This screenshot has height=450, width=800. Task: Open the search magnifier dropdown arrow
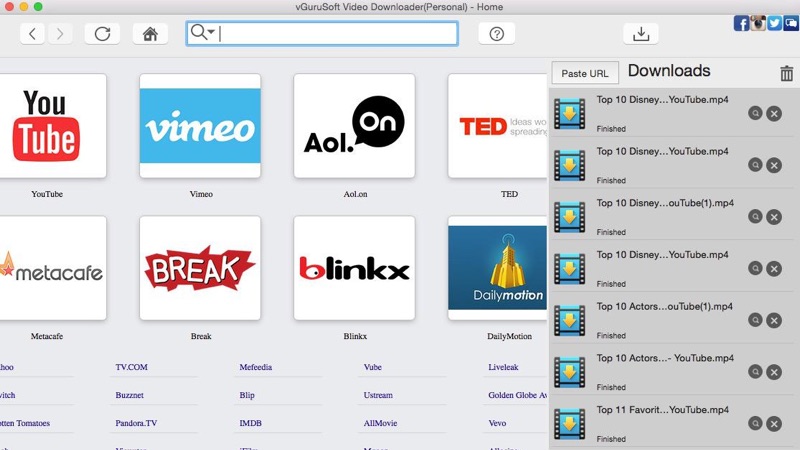click(211, 32)
